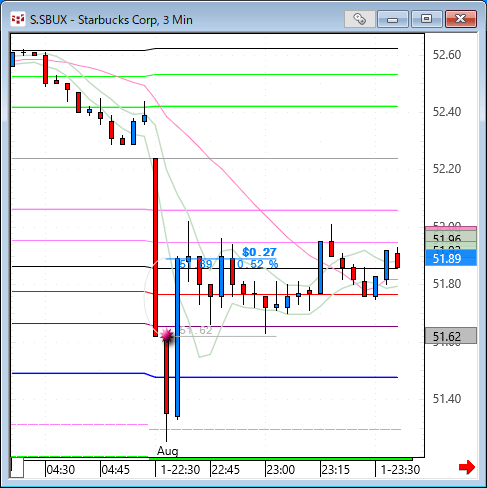487x488 pixels.
Task: Click the gray 51.62 price tag
Action: (451, 336)
